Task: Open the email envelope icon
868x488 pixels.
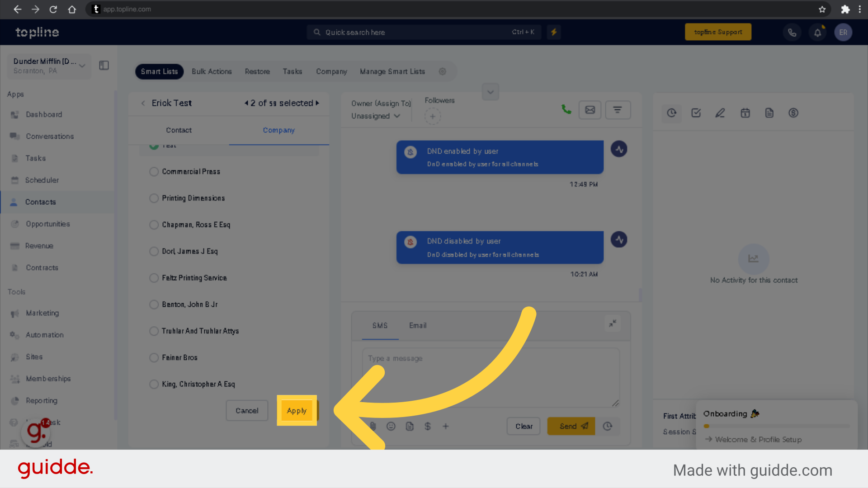Action: pos(590,110)
